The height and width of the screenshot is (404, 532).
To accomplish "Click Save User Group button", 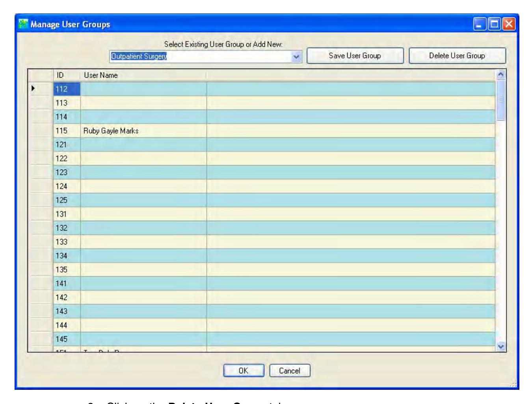I will click(355, 56).
